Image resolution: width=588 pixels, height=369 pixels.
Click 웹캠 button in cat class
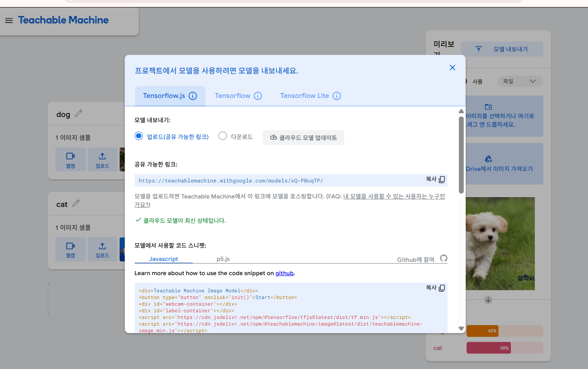[70, 249]
